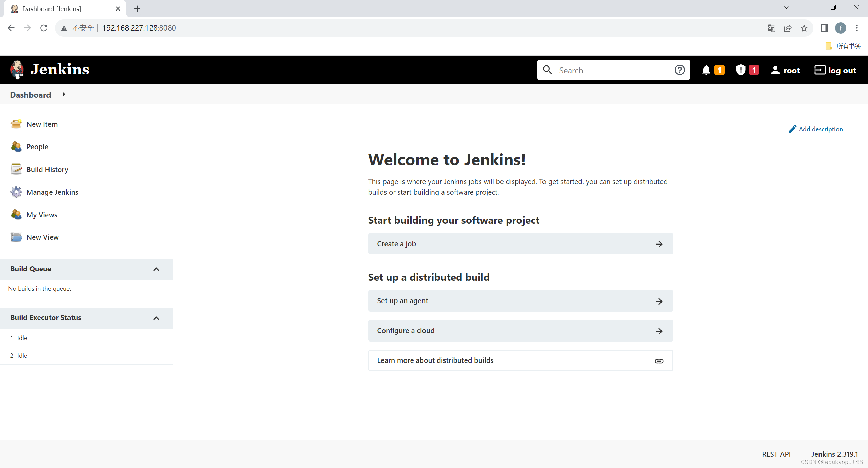Click the New View sidebar icon
868x468 pixels.
tap(16, 237)
